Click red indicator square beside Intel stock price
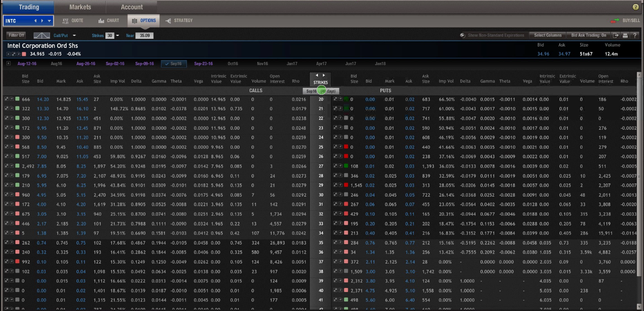Screen dimensions: 644x311 [x=24, y=54]
